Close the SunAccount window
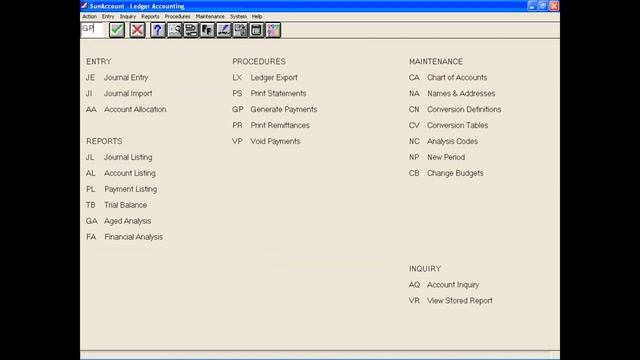This screenshot has width=640, height=360. coord(554,6)
